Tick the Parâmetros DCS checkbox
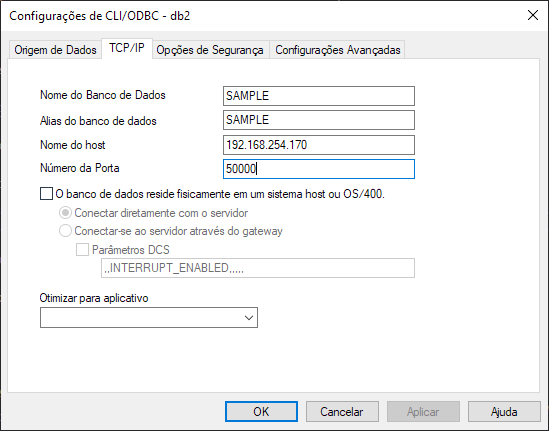549x431 pixels. click(82, 250)
